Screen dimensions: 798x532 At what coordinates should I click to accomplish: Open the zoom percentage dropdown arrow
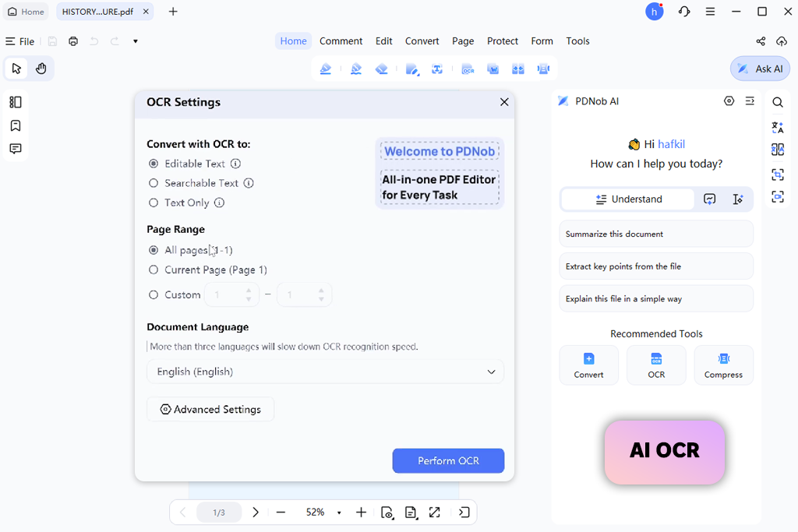tap(339, 513)
